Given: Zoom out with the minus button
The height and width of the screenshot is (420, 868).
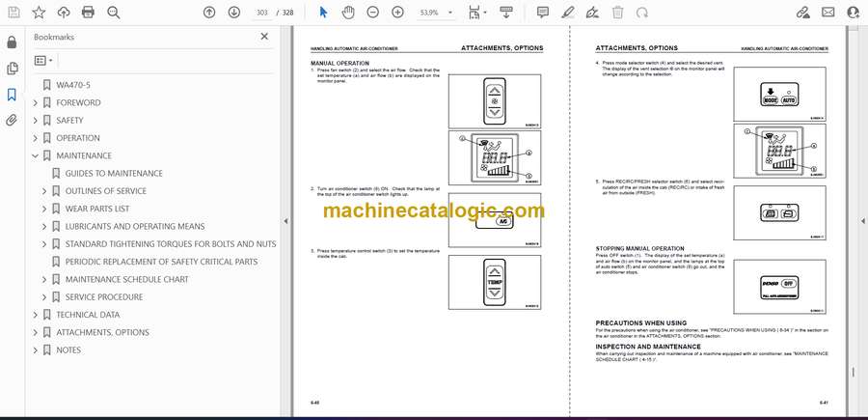Looking at the screenshot, I should point(372,13).
